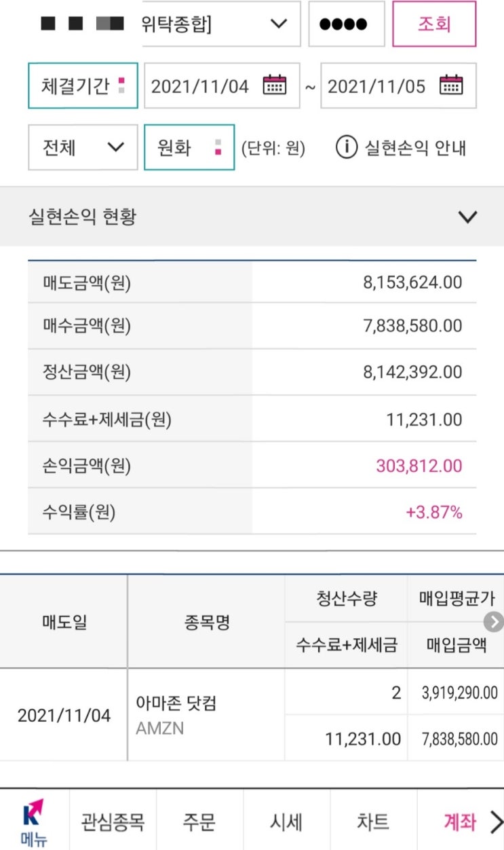Collapse the 실현손익 현황 section
The width and height of the screenshot is (504, 850).
(467, 217)
